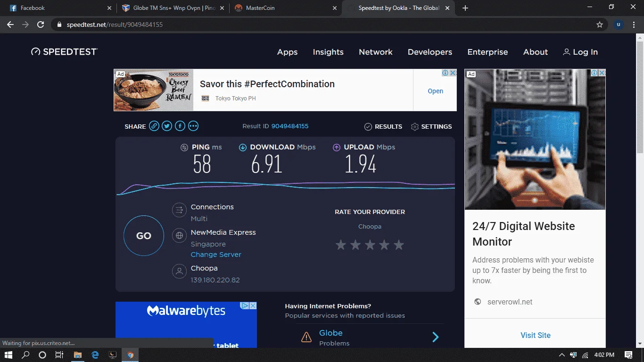
Task: Open the Results page
Action: tap(383, 126)
